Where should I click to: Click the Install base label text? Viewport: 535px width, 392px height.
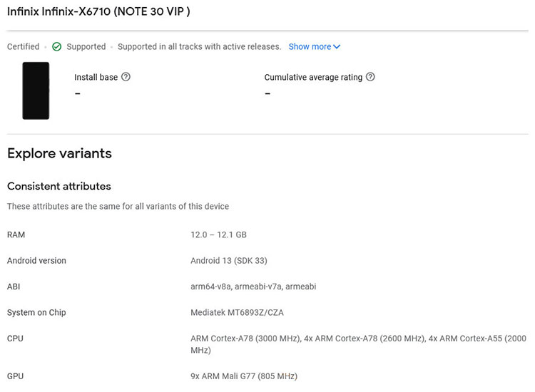tap(96, 77)
